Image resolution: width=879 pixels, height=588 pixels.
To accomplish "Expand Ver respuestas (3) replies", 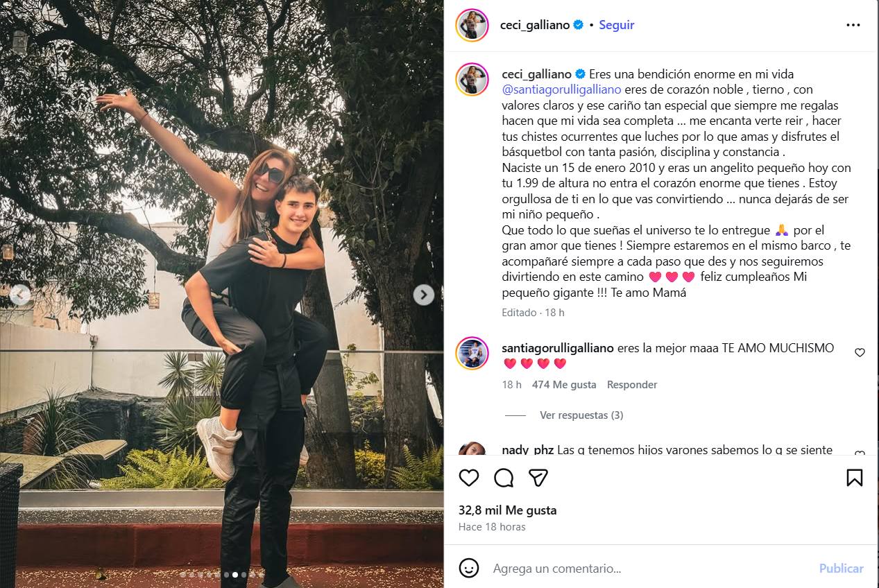I will click(581, 415).
